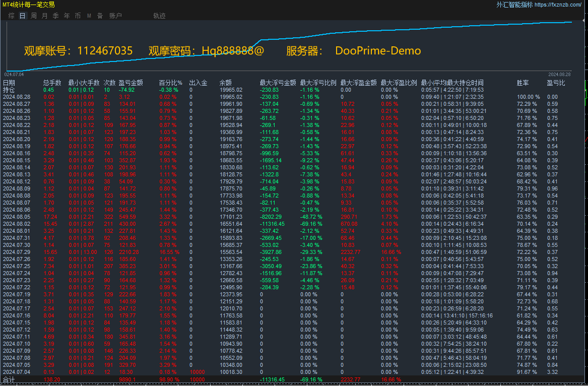Open the 月 monthly tab
Screen dimensions: 588x386
pos(45,16)
